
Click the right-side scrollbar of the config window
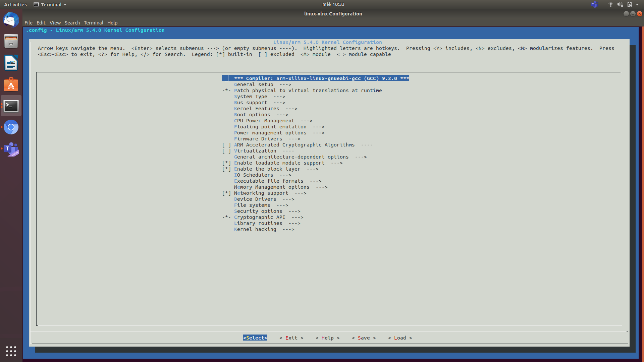coord(633,184)
